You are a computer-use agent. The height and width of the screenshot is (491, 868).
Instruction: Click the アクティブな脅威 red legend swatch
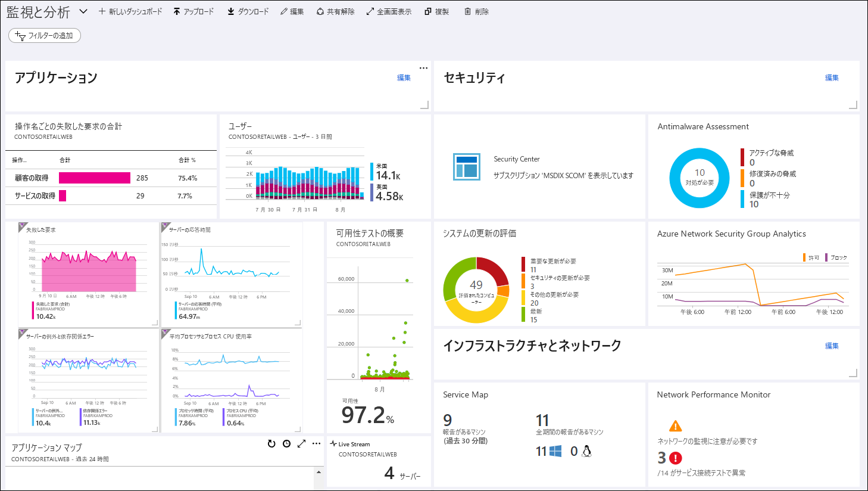pyautogui.click(x=742, y=157)
